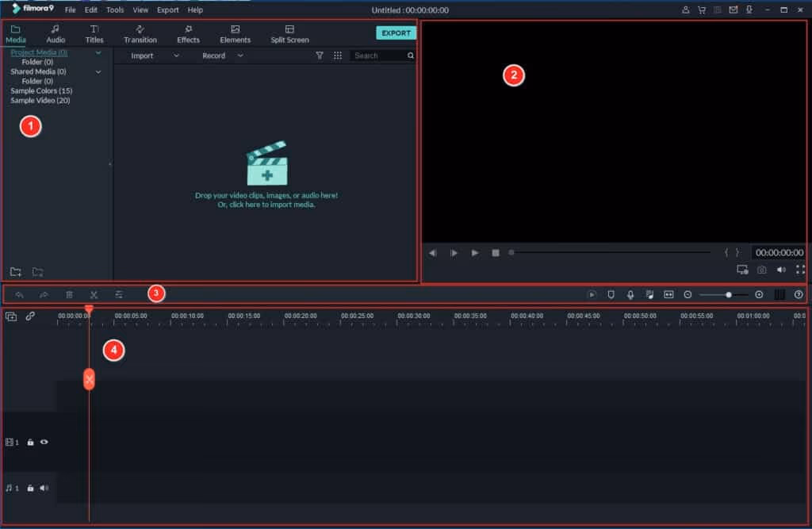Click the undo arrow icon
The height and width of the screenshot is (529, 812).
[x=20, y=294]
